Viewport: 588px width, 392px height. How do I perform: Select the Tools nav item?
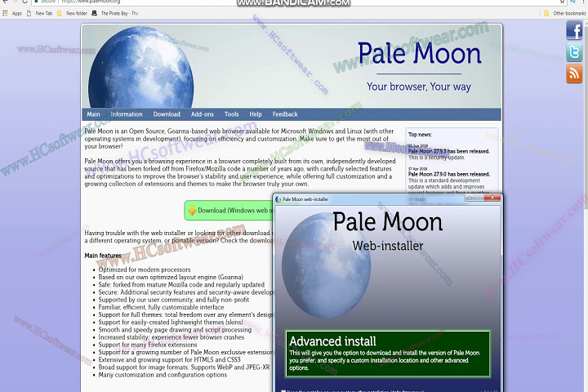point(232,114)
